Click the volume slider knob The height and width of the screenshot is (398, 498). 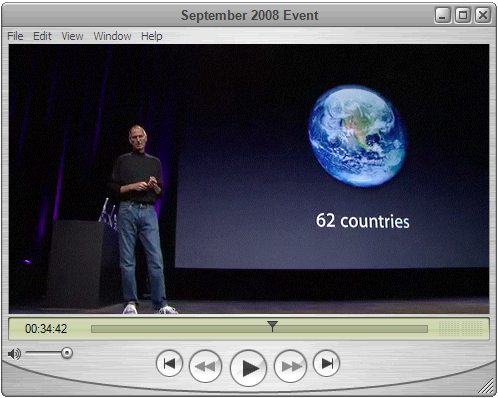pyautogui.click(x=67, y=353)
